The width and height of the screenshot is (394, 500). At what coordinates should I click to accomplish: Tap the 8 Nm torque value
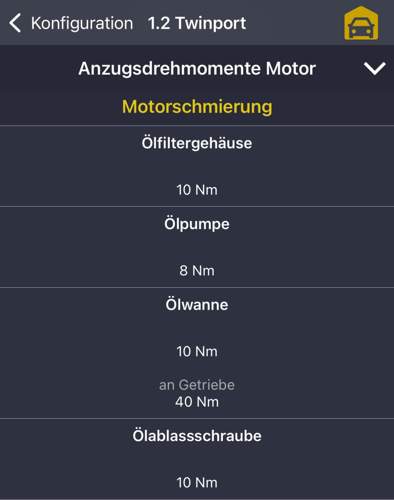tap(197, 271)
